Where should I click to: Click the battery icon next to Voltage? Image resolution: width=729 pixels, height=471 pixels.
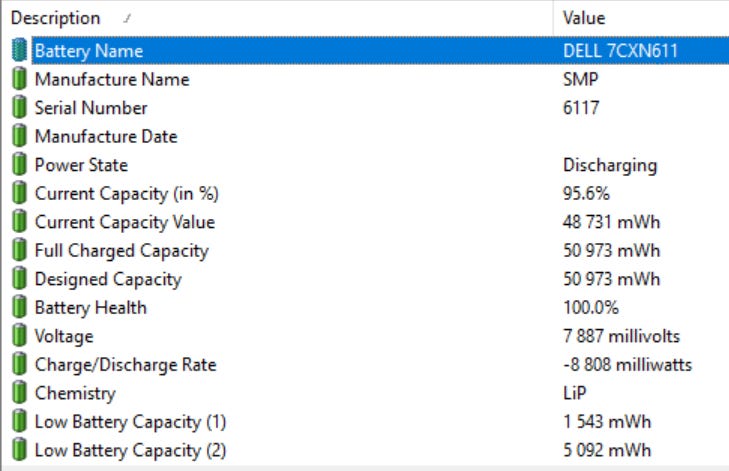coord(19,337)
